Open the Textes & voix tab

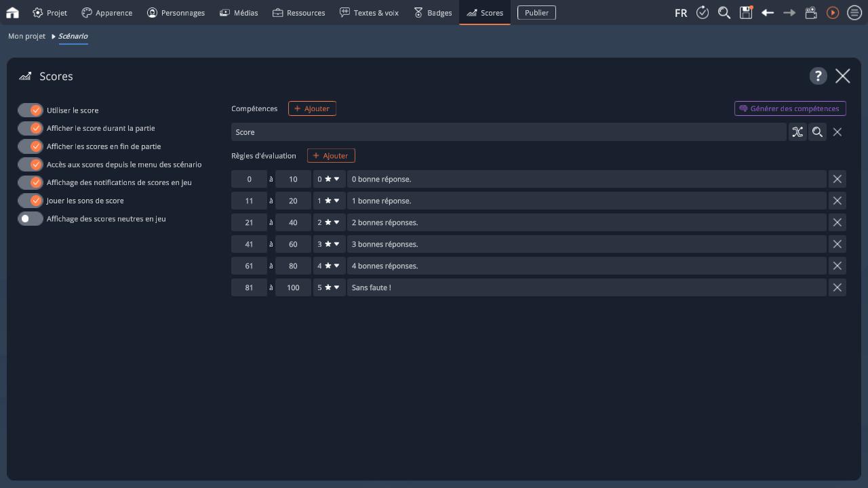click(369, 13)
